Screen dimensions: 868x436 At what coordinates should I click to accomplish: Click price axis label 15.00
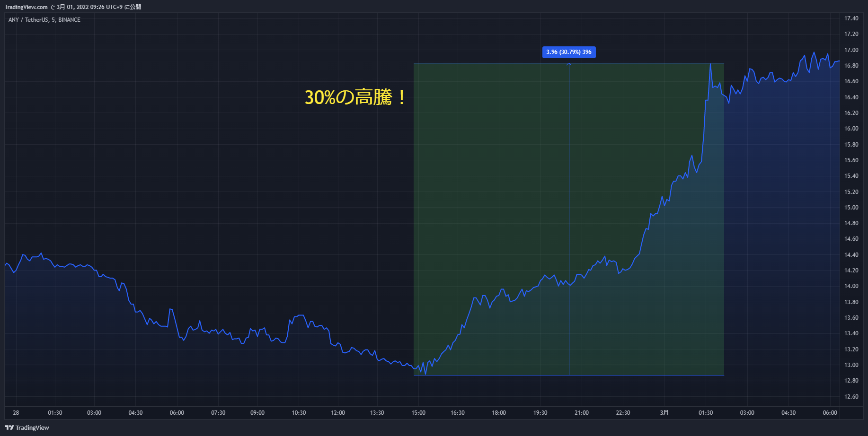(851, 208)
